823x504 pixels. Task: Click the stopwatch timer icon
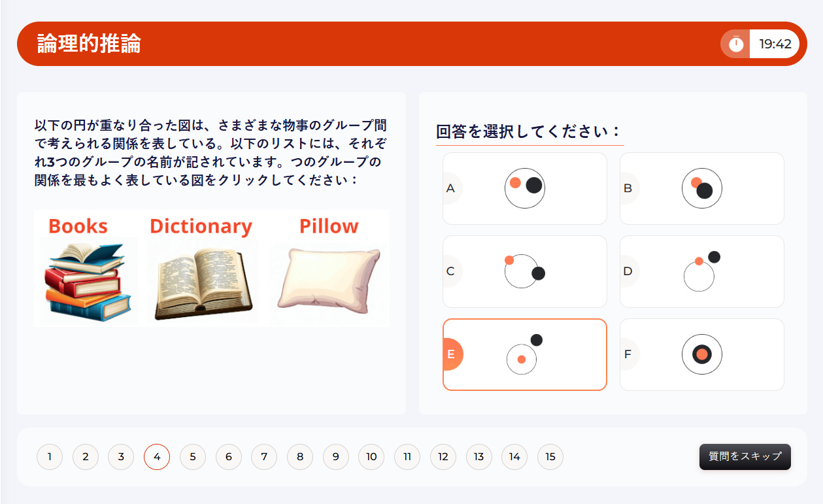[736, 44]
